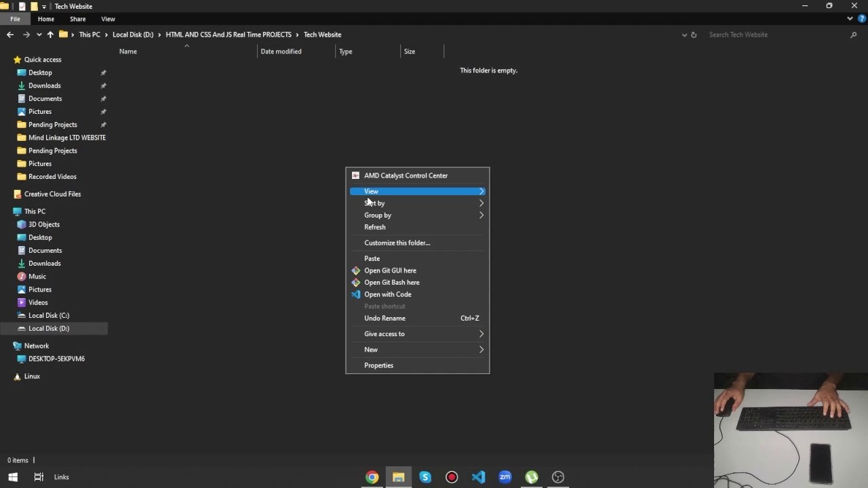Screen dimensions: 868x488
Task: Select Open Git Bash here
Action: pos(392,283)
